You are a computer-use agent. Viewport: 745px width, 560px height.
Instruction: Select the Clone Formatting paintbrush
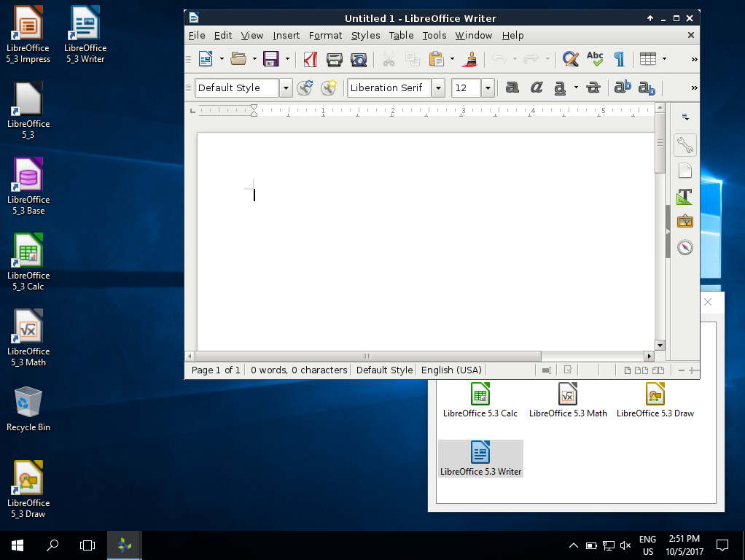click(469, 60)
